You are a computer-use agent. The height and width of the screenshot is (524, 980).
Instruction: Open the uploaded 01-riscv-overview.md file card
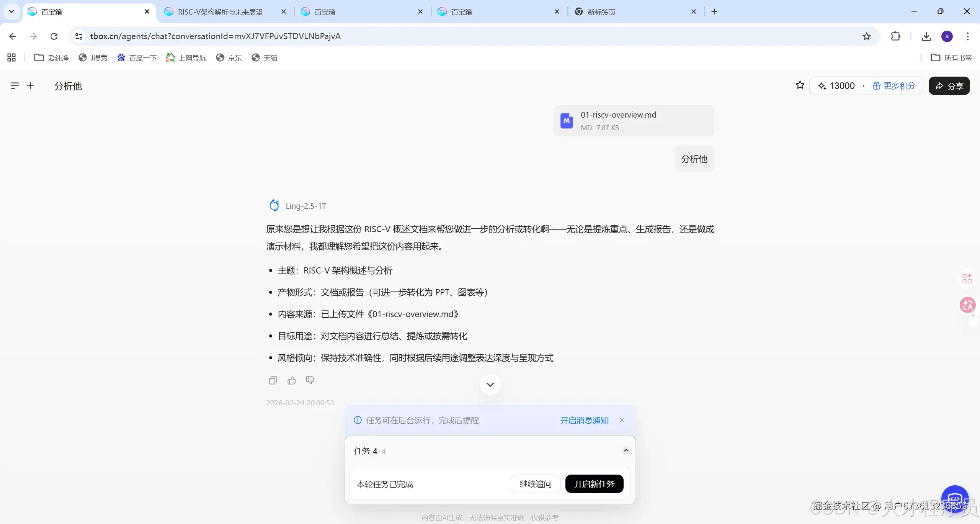click(x=633, y=120)
